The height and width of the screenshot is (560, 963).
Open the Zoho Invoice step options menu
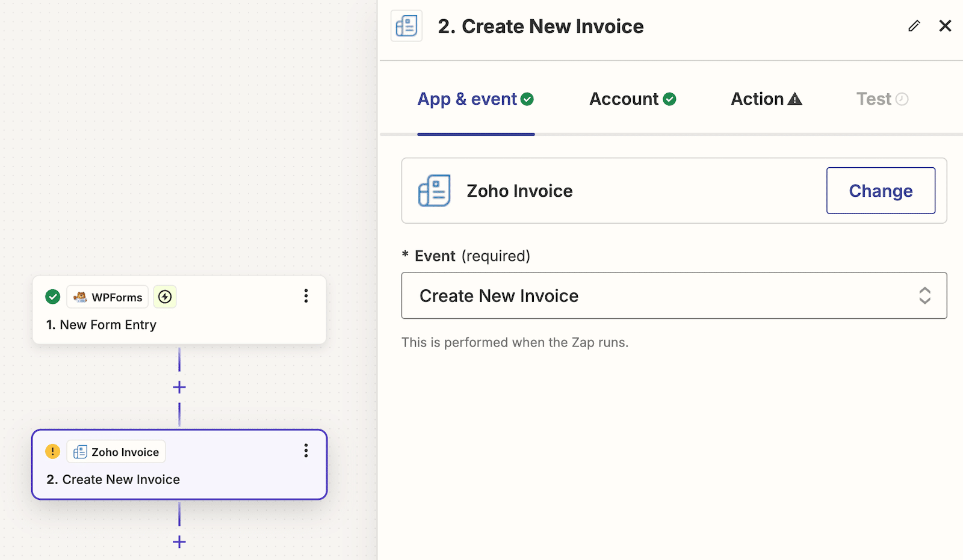(x=306, y=451)
